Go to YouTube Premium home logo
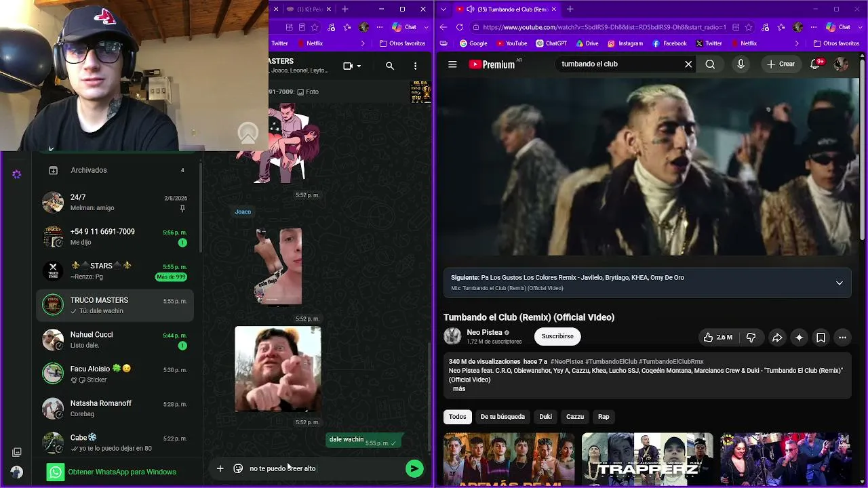This screenshot has width=868, height=488. 492,64
